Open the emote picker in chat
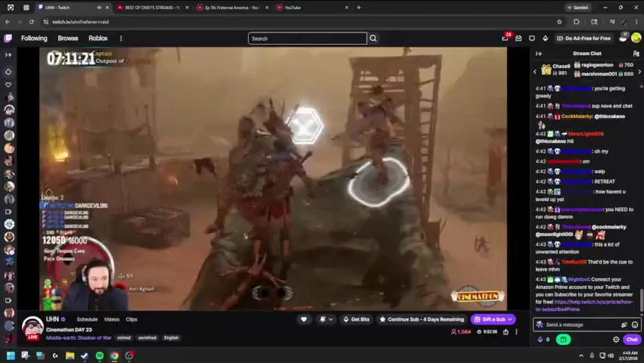644x363 pixels. tap(635, 325)
